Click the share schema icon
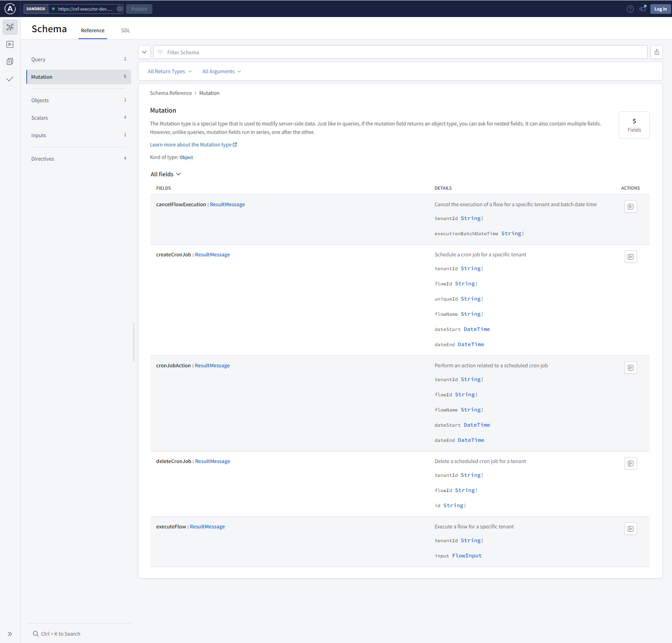This screenshot has height=643, width=672. [x=657, y=52]
